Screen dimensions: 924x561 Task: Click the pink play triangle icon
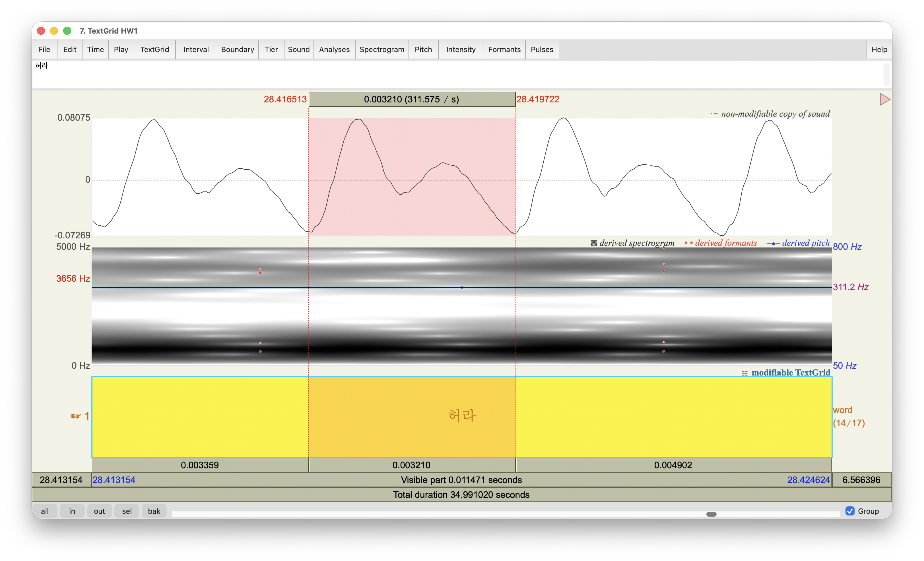pos(884,99)
